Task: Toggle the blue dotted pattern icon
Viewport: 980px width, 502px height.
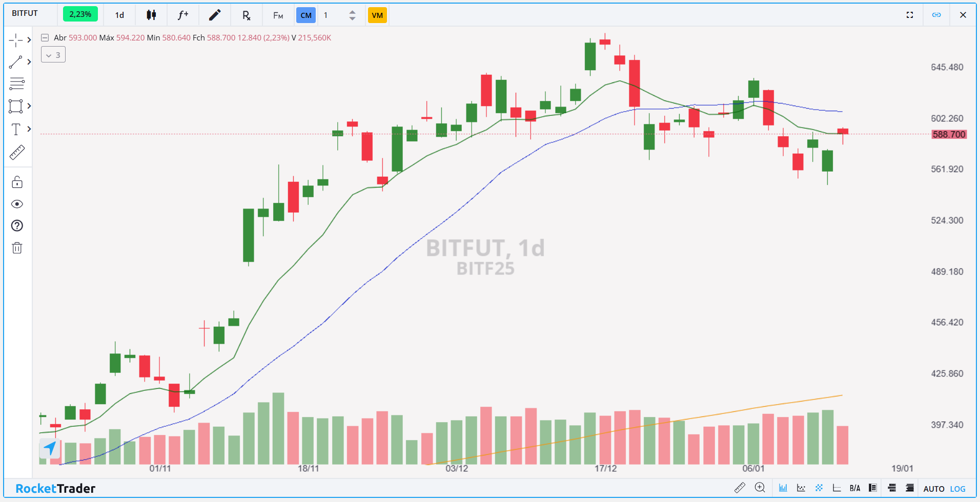Action: (819, 488)
